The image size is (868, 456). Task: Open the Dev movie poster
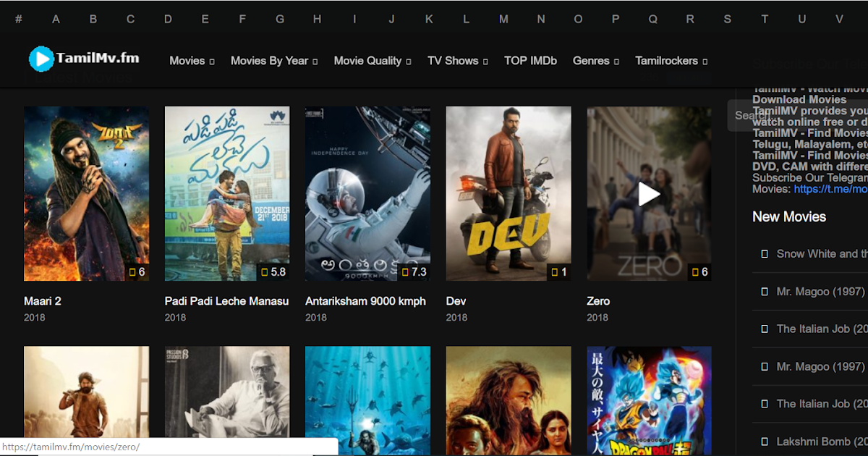[509, 193]
